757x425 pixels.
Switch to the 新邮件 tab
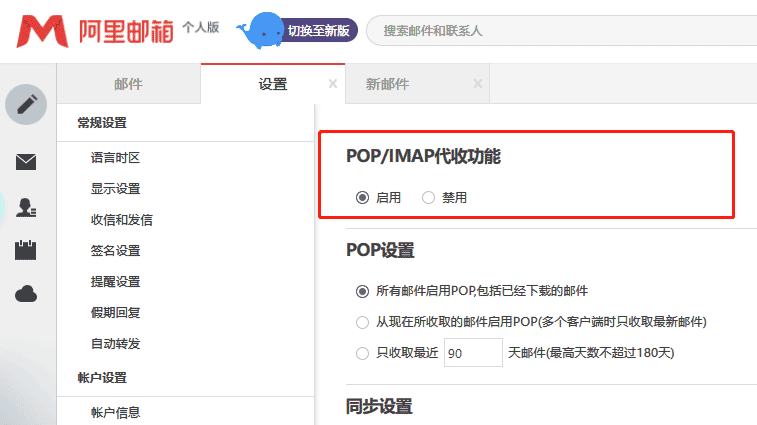point(388,84)
